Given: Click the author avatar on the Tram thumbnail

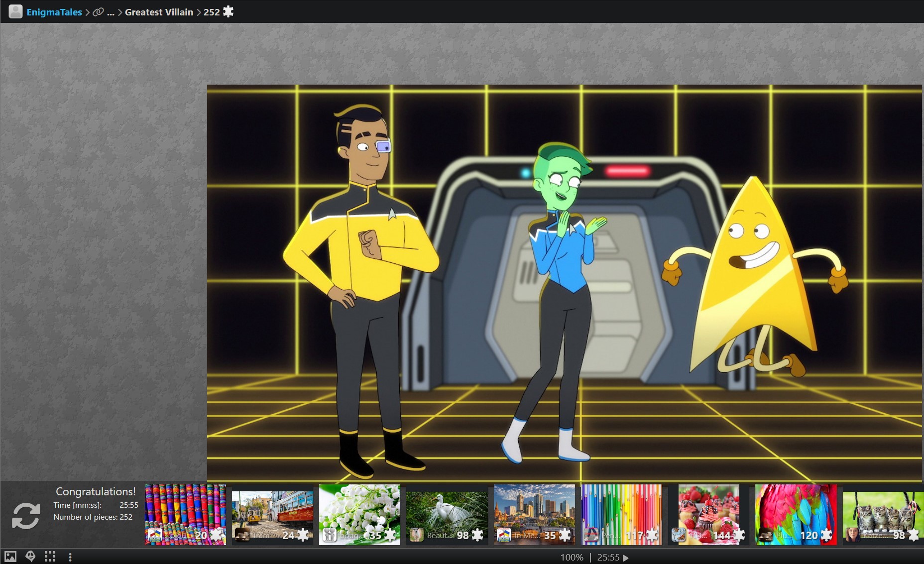Looking at the screenshot, I should coord(242,535).
